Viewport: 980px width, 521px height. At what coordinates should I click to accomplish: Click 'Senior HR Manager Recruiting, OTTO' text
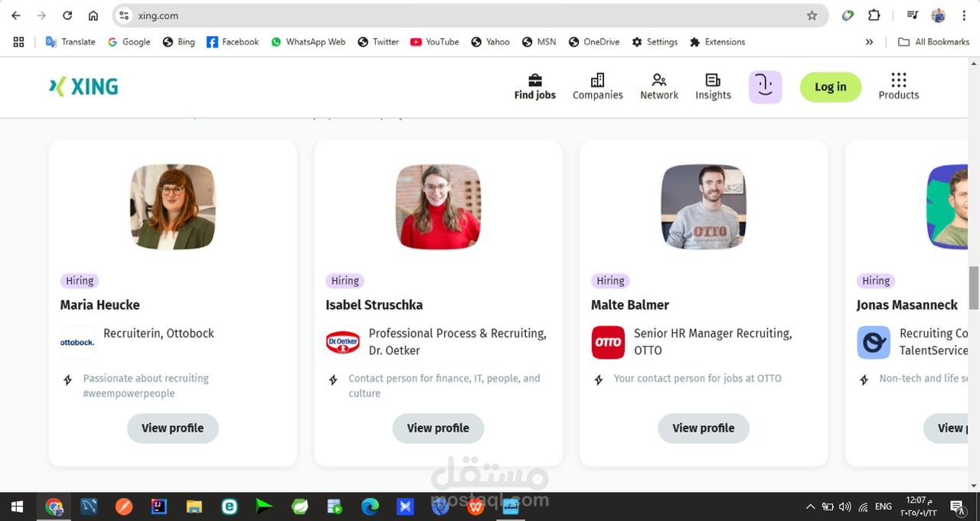click(x=713, y=342)
